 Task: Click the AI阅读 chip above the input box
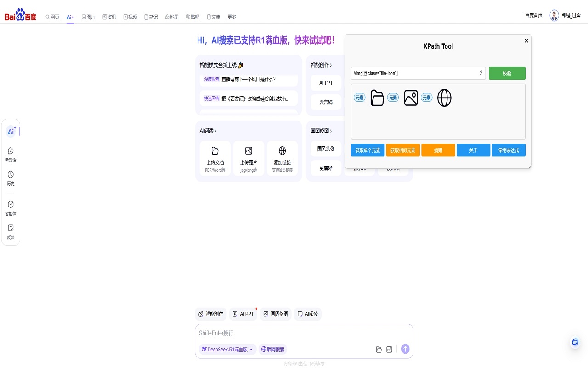point(308,314)
